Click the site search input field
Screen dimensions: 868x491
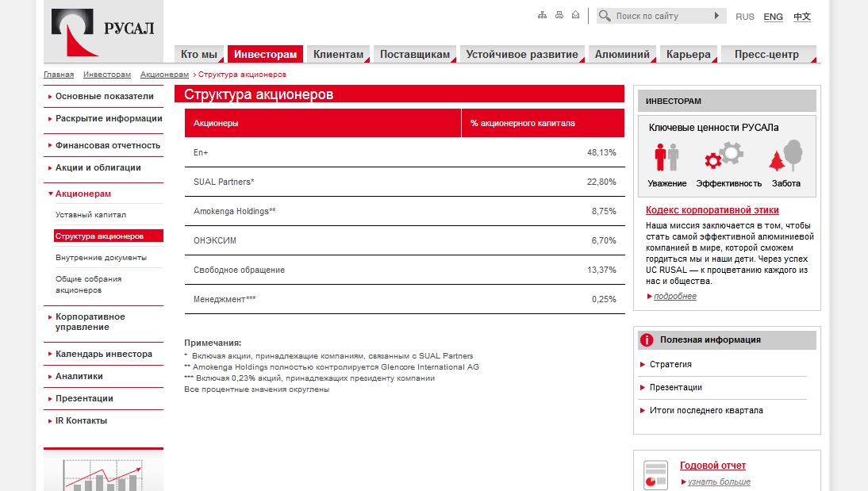pyautogui.click(x=662, y=16)
